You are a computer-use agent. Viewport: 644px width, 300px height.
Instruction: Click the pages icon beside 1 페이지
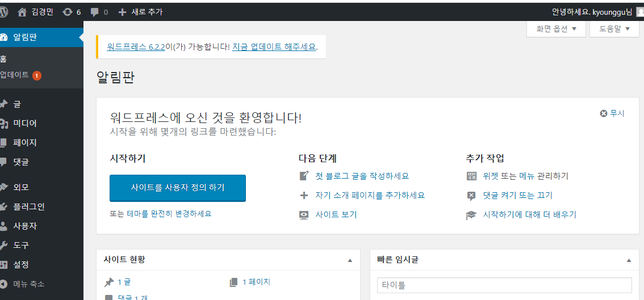click(x=234, y=282)
